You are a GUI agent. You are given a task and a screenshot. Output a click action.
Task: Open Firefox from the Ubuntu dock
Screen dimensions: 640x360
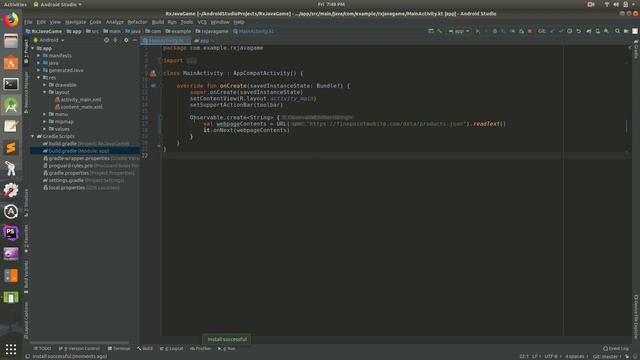[x=11, y=20]
